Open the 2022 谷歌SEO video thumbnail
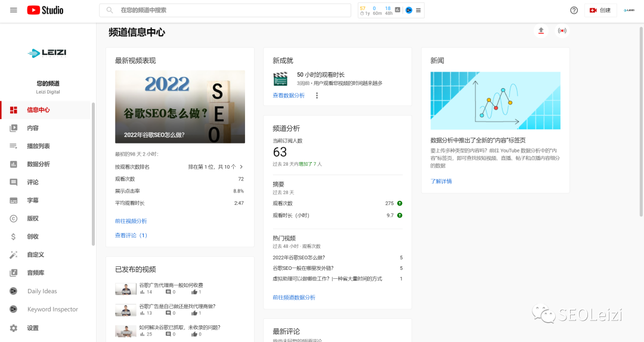Screen dimensions: 644x342 click(x=180, y=107)
